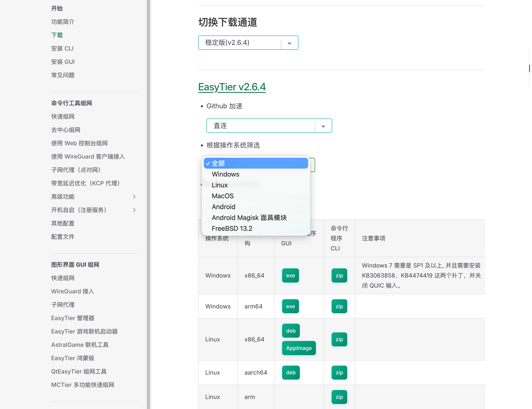Screen dimensions: 532x409
Task: Pick Android Magisk 面具模块 option
Action: click(x=256, y=217)
